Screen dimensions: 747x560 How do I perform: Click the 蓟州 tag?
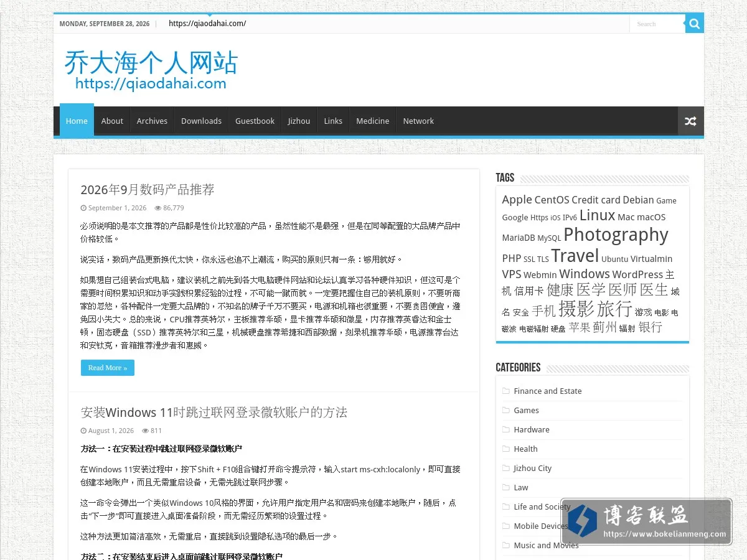coord(604,327)
